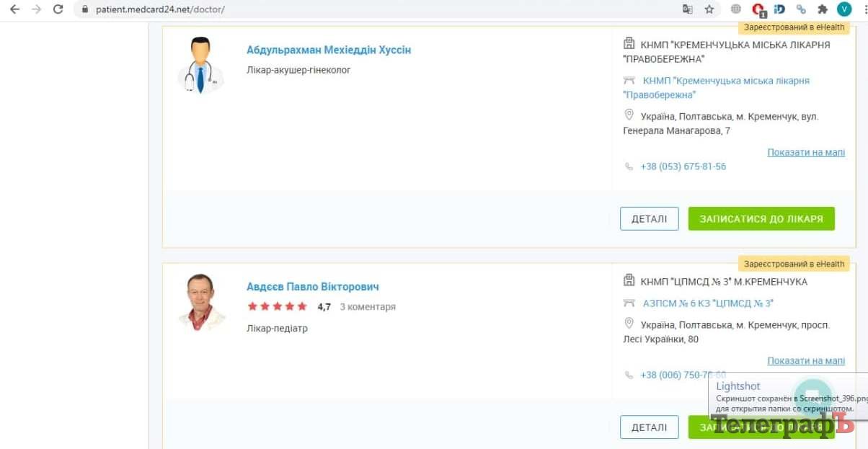Show Кременчуцька лікарня Правобережна on the map

805,152
